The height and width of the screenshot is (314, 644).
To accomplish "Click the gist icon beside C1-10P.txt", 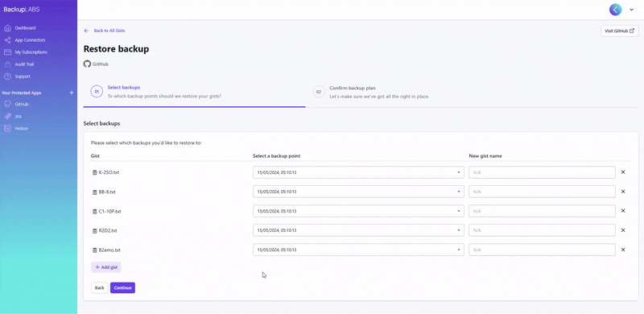I will coord(94,211).
